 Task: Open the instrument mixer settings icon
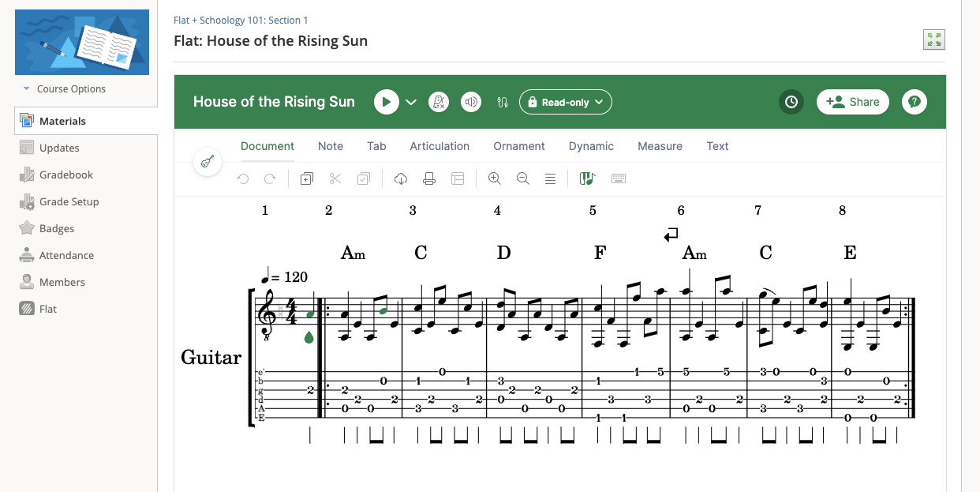tap(502, 102)
